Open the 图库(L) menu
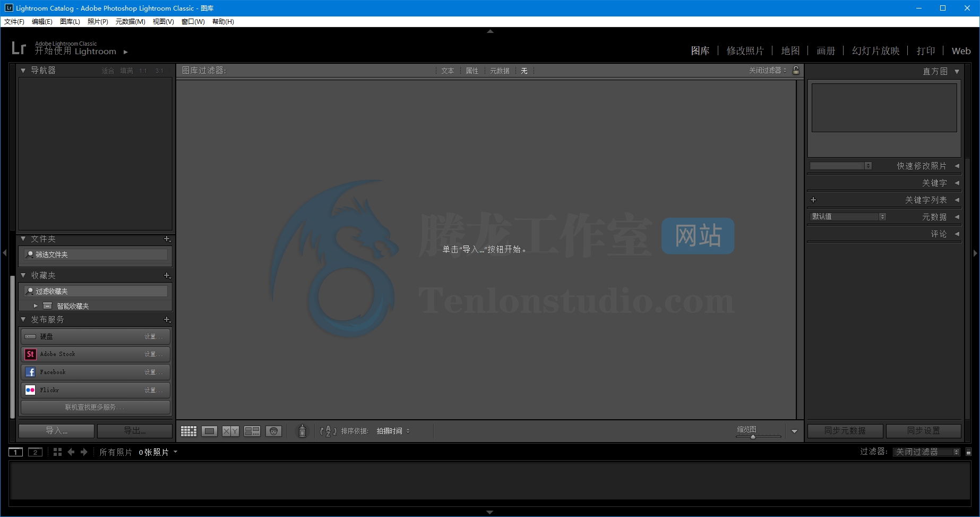 [70, 22]
